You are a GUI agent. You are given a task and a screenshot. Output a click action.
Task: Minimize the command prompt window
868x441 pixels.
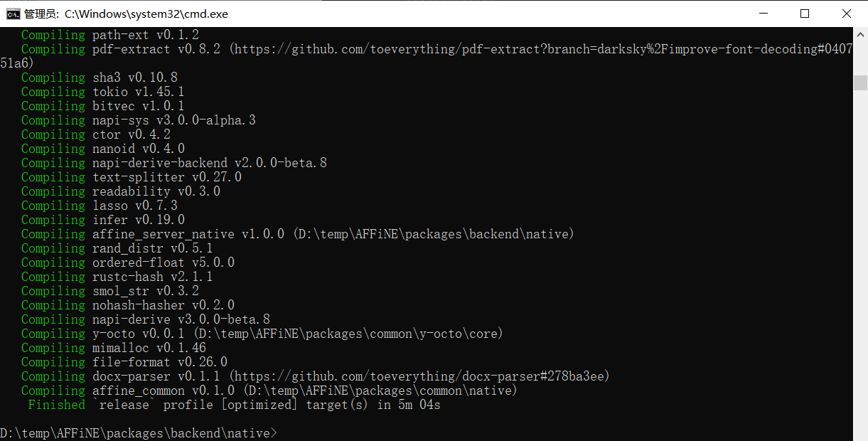click(763, 14)
